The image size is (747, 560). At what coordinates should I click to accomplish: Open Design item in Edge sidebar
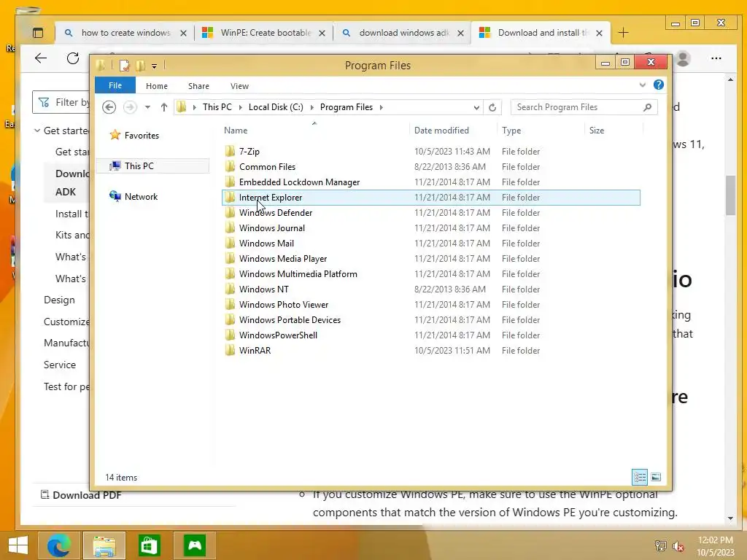59,300
